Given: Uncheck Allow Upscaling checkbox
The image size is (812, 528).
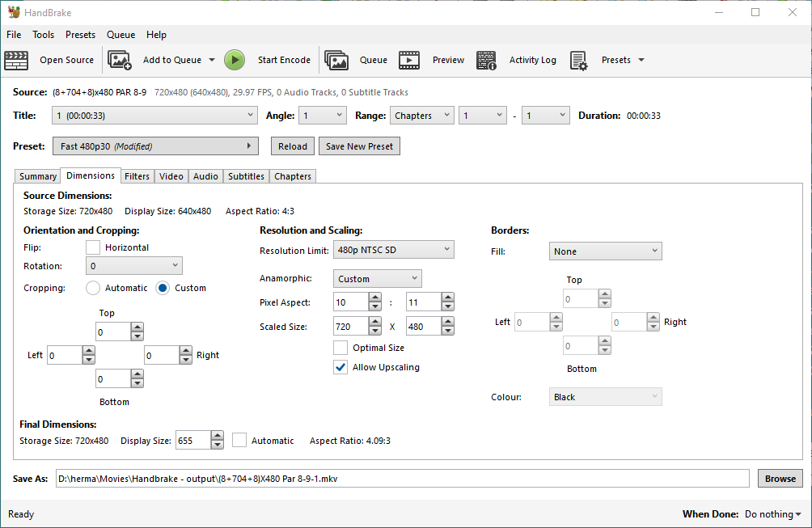Looking at the screenshot, I should pos(340,367).
